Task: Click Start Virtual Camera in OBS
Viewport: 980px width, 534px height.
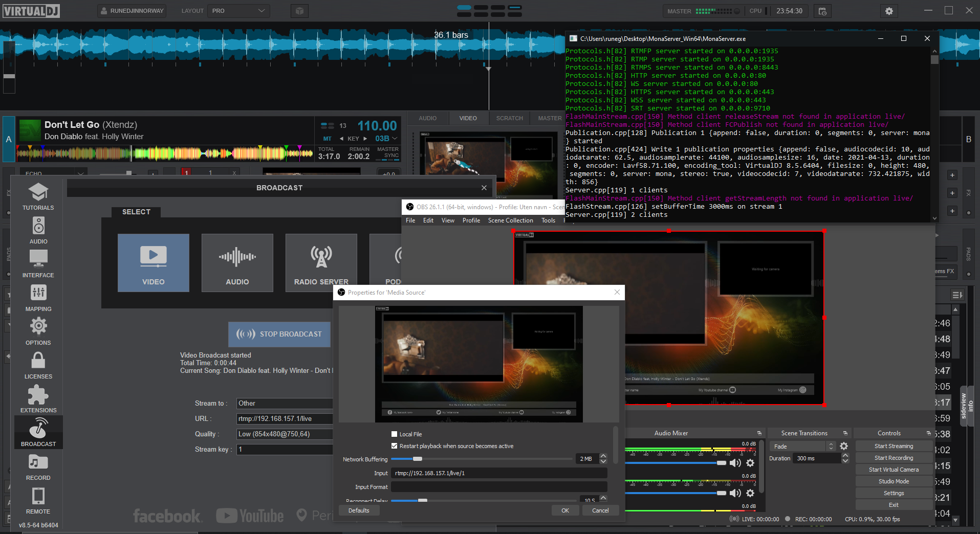Action: (x=894, y=470)
